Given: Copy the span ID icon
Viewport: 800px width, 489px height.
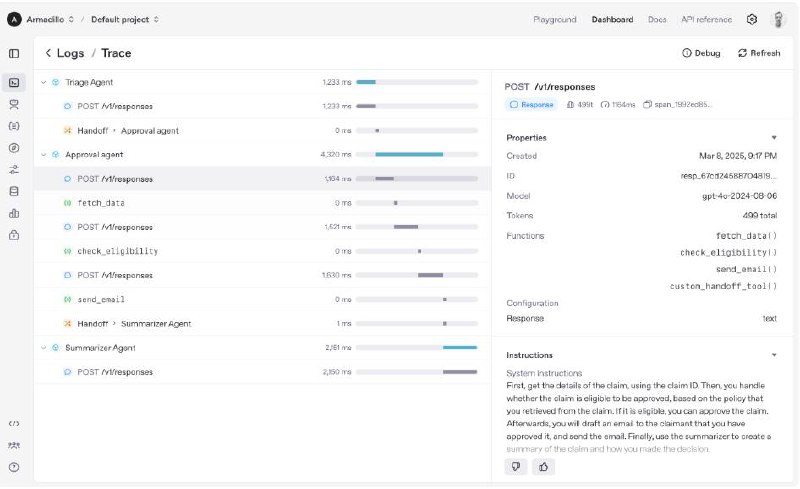Looking at the screenshot, I should click(x=647, y=105).
